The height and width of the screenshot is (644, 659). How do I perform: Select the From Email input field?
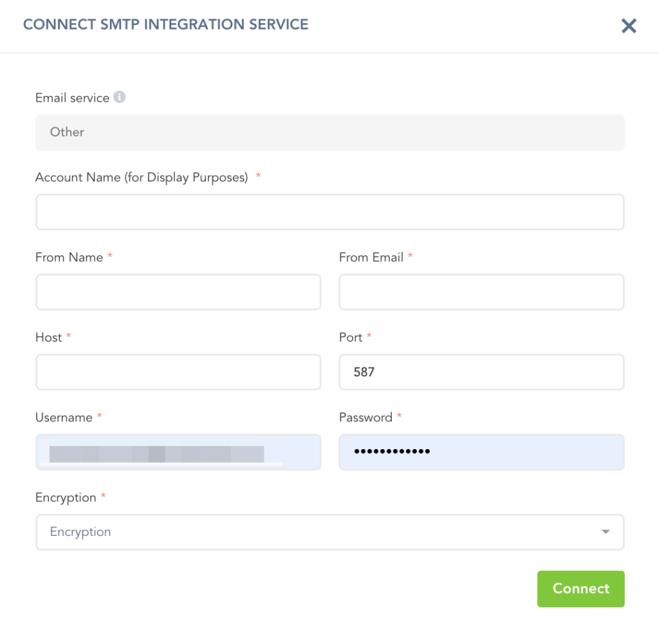(481, 292)
